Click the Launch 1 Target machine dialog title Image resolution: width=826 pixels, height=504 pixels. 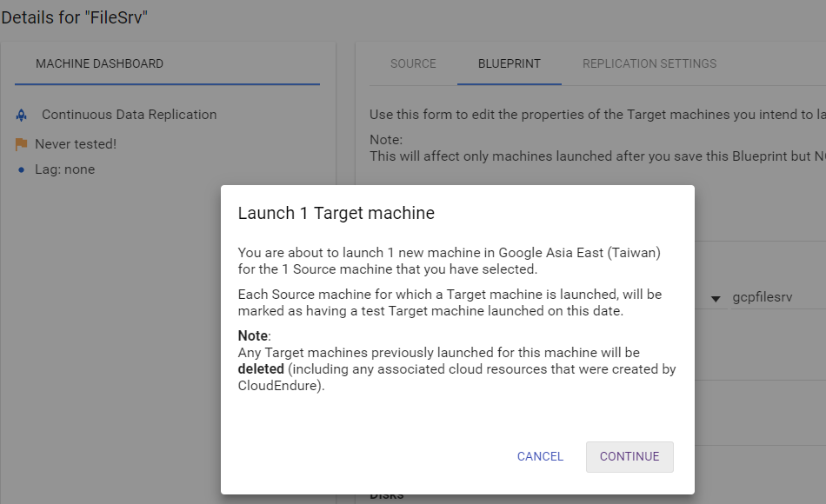pyautogui.click(x=336, y=213)
